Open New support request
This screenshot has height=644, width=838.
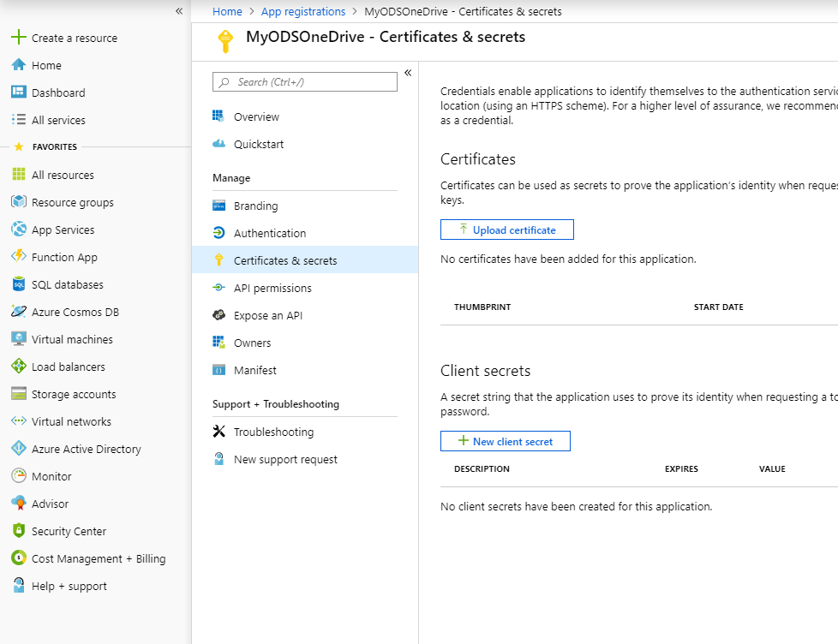click(x=285, y=459)
